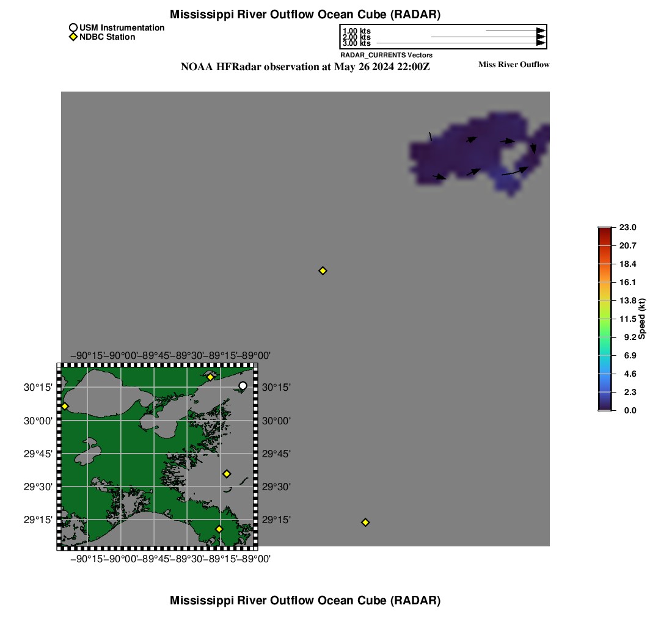Click the bottom Mississippi River Outflow Ocean Cube caption
Image resolution: width=672 pixels, height=641 pixels.
(305, 601)
